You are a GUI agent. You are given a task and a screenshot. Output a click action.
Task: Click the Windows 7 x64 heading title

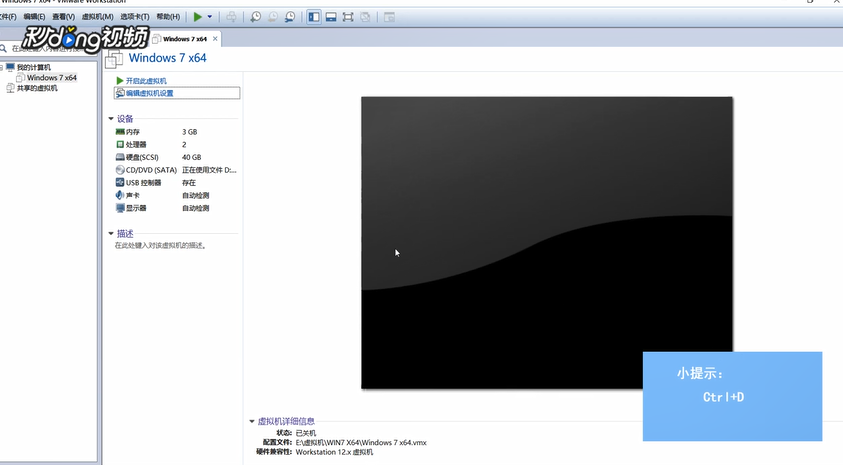pyautogui.click(x=167, y=58)
